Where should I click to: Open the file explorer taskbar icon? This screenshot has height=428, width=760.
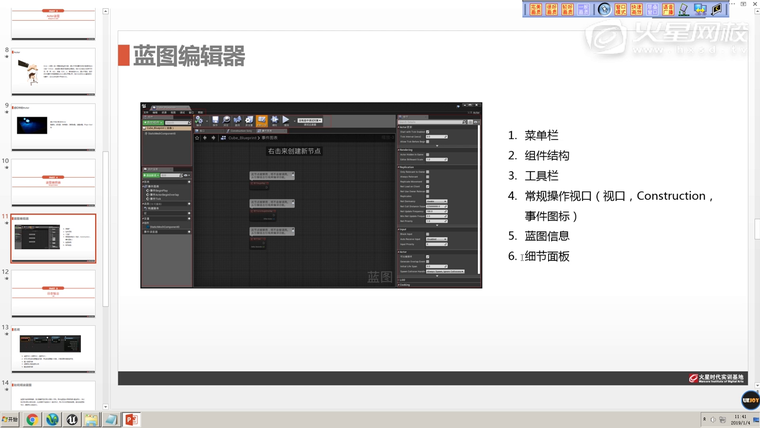click(91, 420)
